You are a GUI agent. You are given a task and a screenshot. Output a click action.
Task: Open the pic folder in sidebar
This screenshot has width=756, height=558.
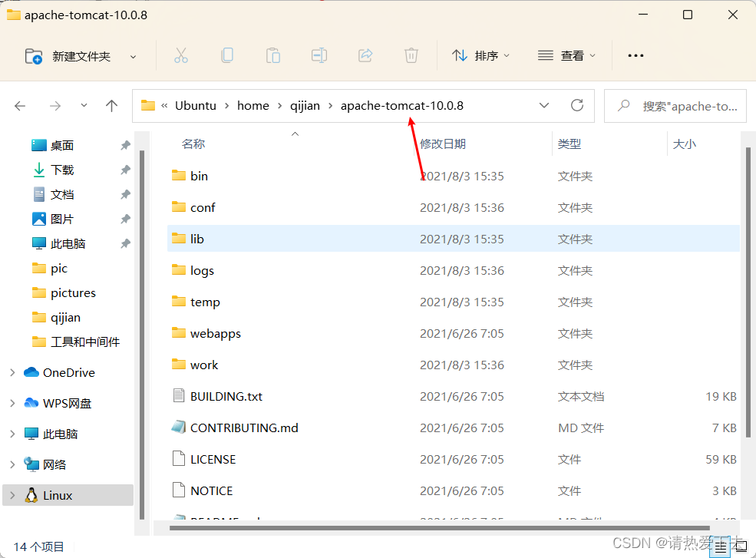[59, 268]
